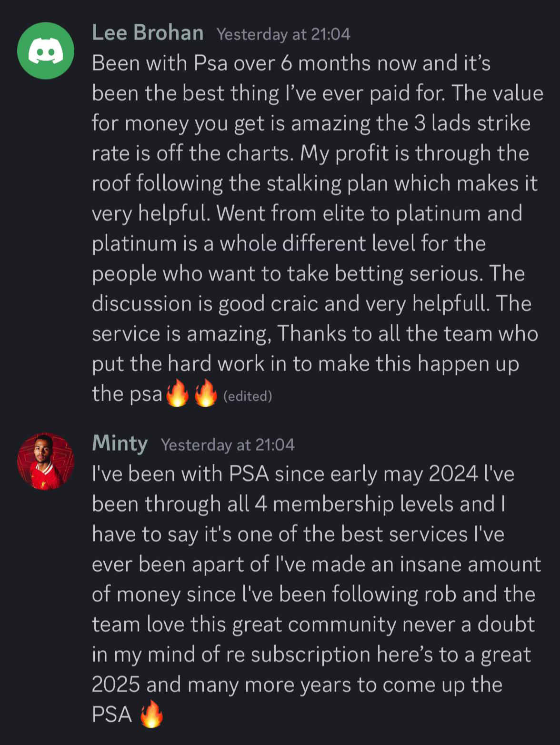This screenshot has width=560, height=745.
Task: Click '2025' in Minty's message
Action: tap(116, 685)
